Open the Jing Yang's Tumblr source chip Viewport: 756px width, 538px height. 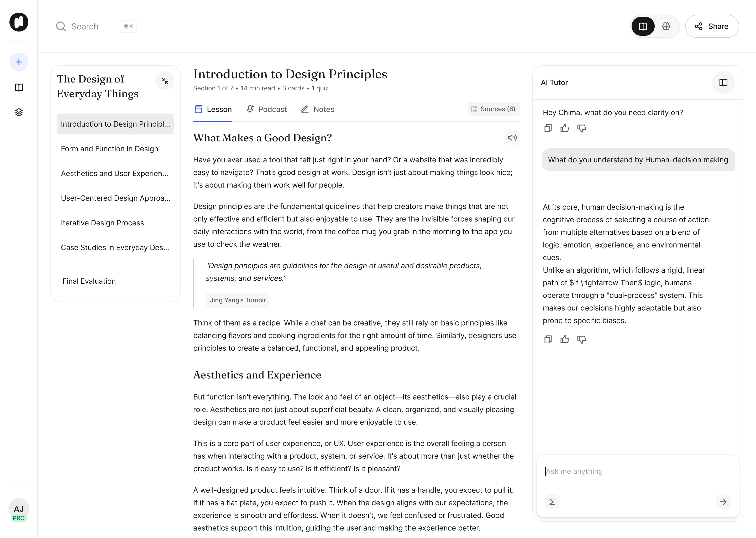238,300
